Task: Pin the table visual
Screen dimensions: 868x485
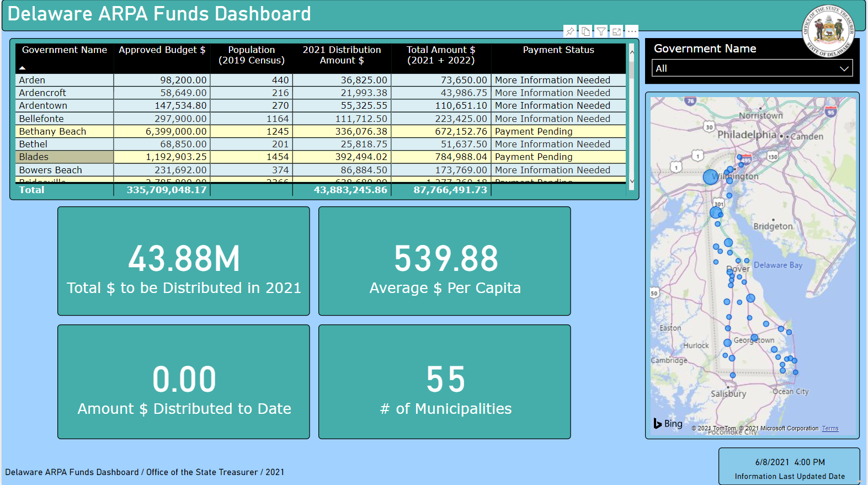Action: pos(570,31)
